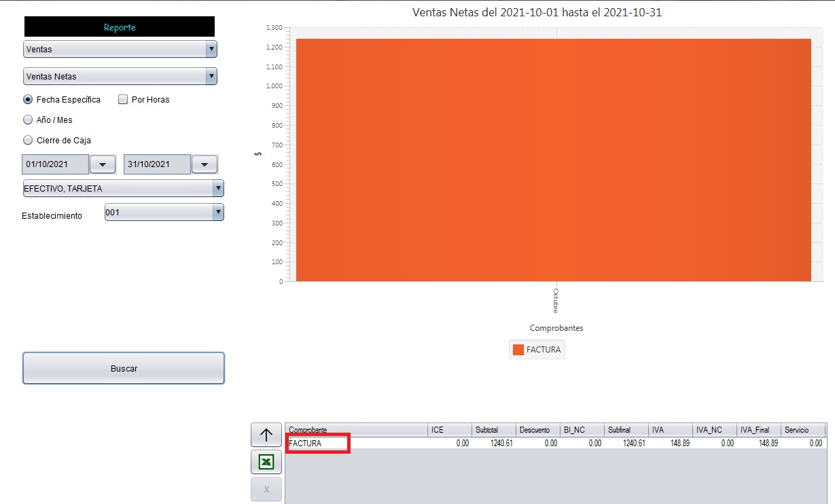Select the Año / Mes radio option

[28, 120]
